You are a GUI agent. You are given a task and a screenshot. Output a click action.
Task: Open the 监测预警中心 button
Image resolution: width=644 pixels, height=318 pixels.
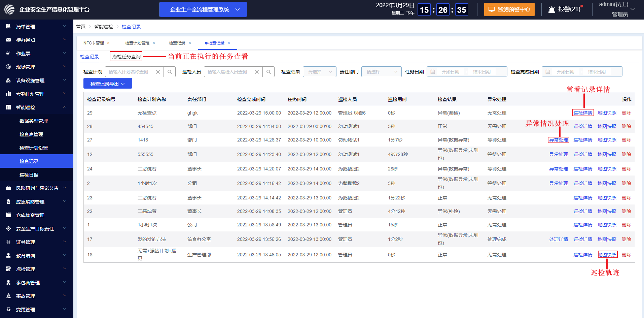[509, 9]
